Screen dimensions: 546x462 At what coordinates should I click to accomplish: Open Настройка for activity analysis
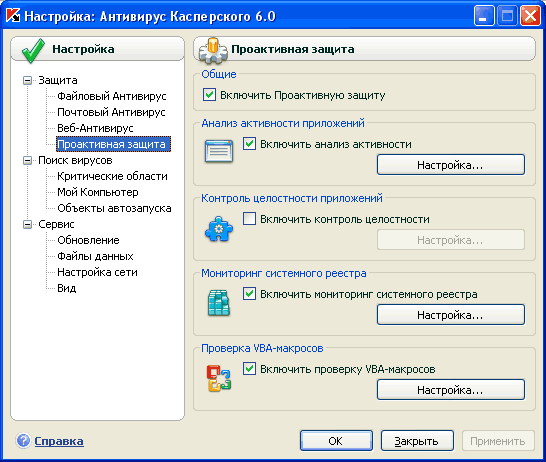pyautogui.click(x=451, y=165)
